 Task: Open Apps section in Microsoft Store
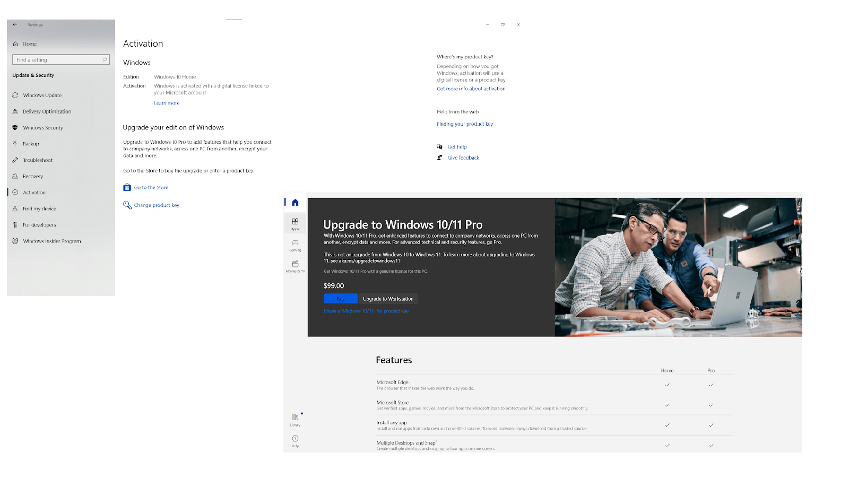pyautogui.click(x=295, y=224)
